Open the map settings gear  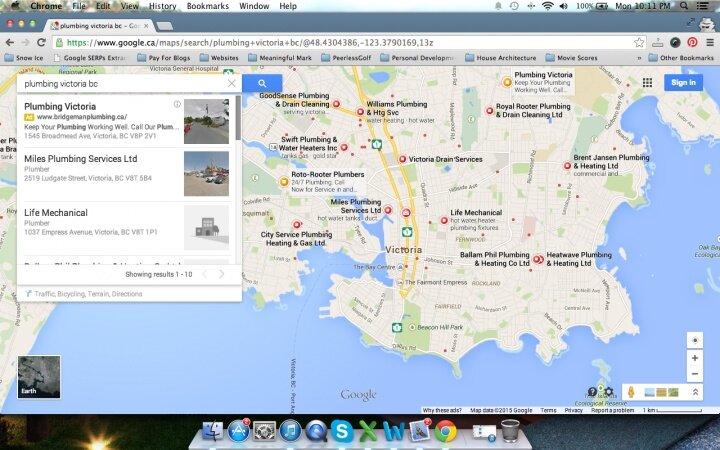tap(608, 392)
